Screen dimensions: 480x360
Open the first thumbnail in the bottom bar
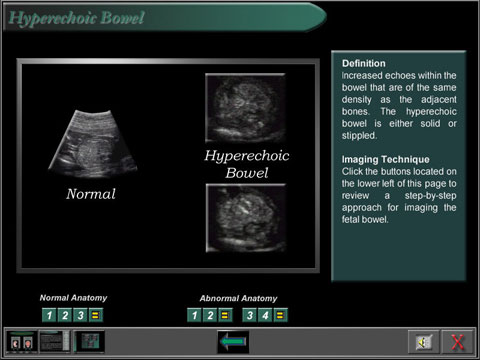22,342
